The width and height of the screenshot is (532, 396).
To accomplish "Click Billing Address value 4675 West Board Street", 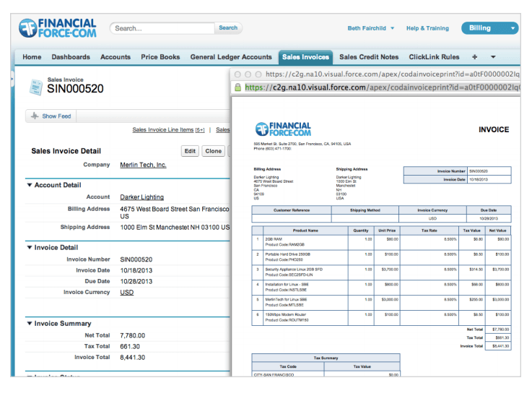I will click(175, 212).
